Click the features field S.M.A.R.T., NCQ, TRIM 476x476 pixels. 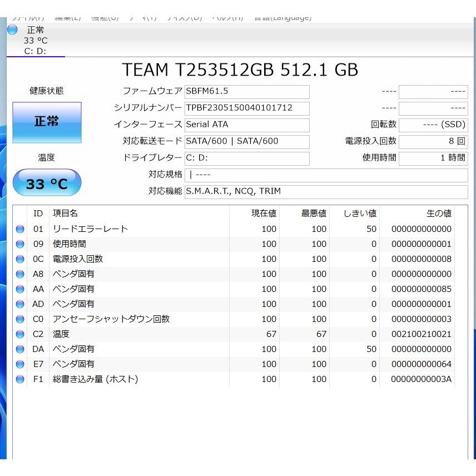click(x=326, y=192)
